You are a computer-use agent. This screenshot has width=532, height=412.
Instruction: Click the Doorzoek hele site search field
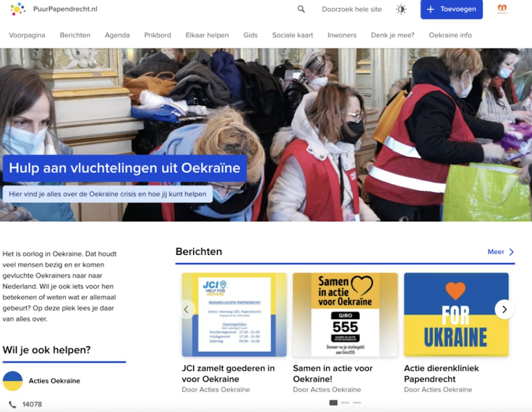click(352, 9)
